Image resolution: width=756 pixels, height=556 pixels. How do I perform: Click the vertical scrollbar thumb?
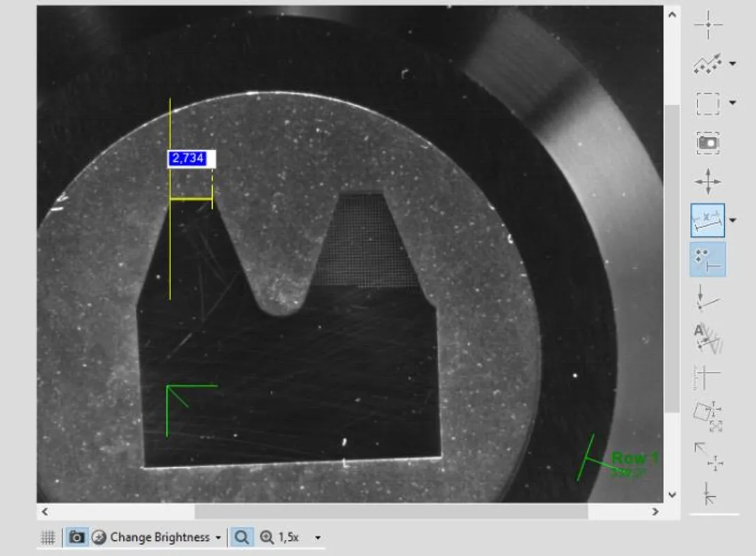click(x=672, y=259)
